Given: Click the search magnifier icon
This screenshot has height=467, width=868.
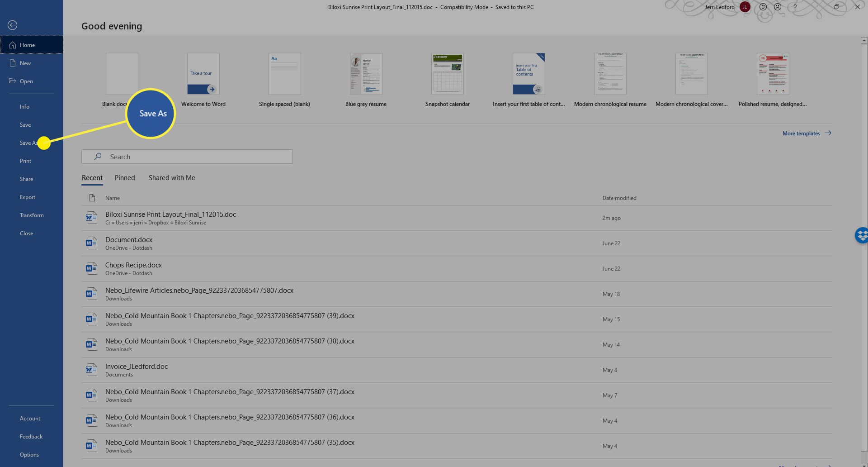Looking at the screenshot, I should click(x=98, y=157).
